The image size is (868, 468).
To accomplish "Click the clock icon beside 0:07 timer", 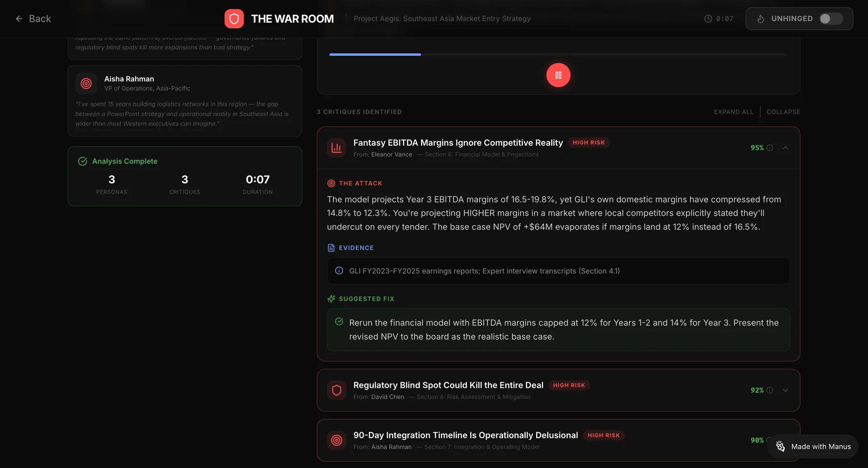I will [708, 19].
